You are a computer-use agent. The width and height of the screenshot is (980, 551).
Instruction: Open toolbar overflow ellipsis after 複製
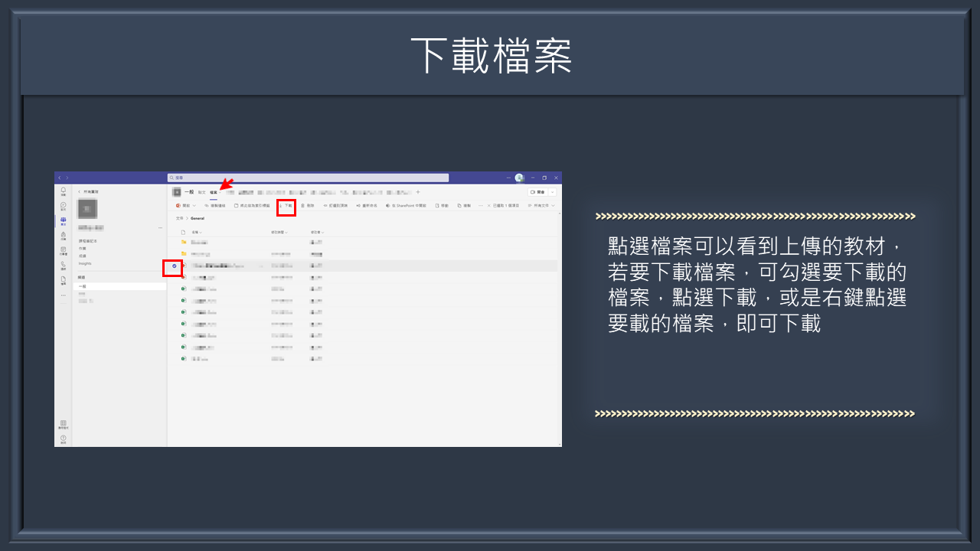point(481,205)
